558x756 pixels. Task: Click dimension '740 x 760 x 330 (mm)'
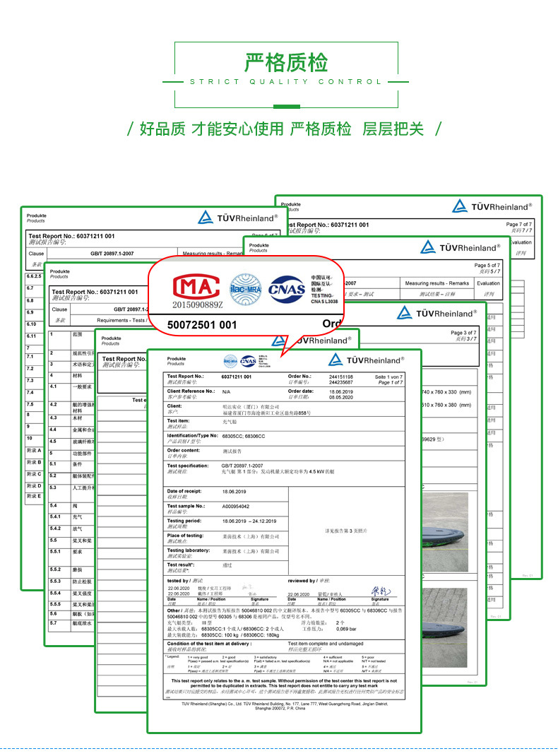click(446, 392)
